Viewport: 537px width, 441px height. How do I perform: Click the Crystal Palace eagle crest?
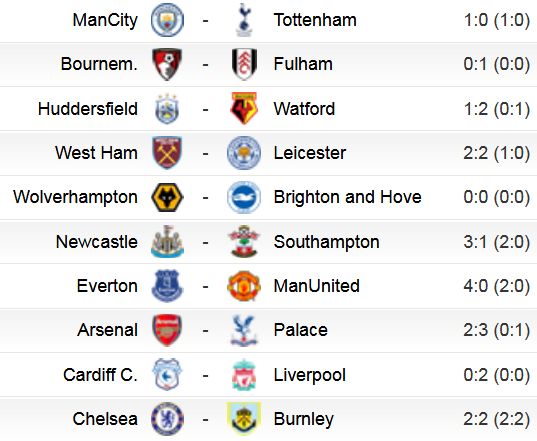pyautogui.click(x=244, y=330)
